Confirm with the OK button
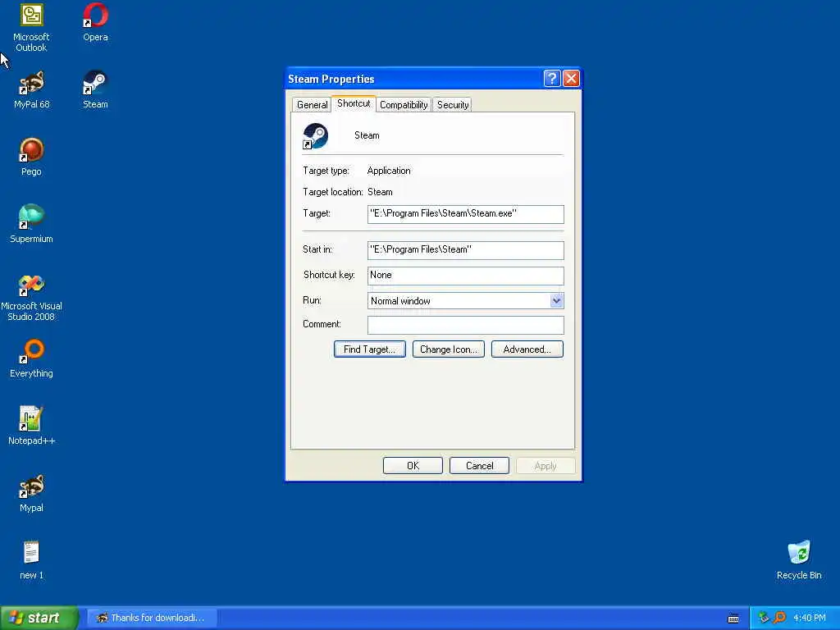This screenshot has width=840, height=630. point(413,466)
